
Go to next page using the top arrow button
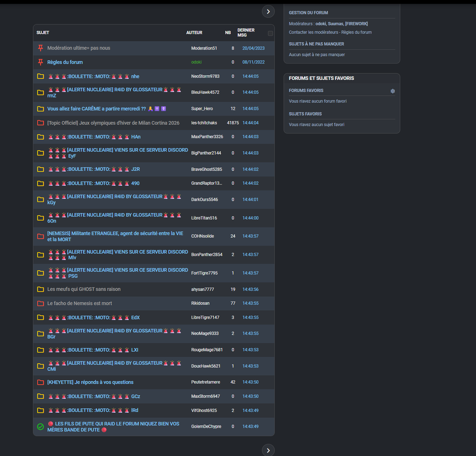[268, 12]
